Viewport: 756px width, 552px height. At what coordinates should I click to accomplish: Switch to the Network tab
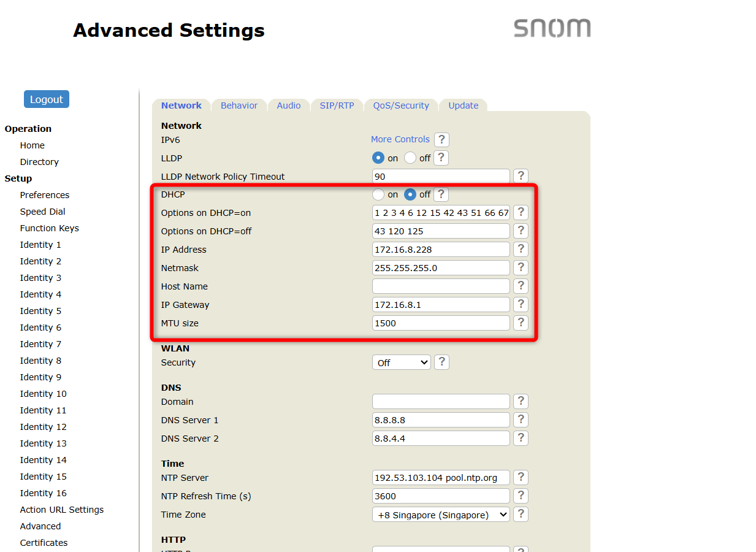click(181, 105)
